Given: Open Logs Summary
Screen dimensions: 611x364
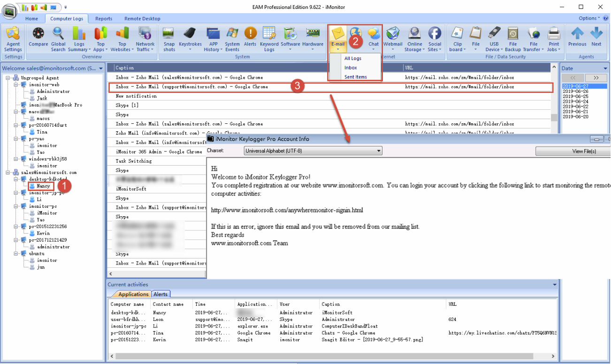Looking at the screenshot, I should pyautogui.click(x=79, y=39).
